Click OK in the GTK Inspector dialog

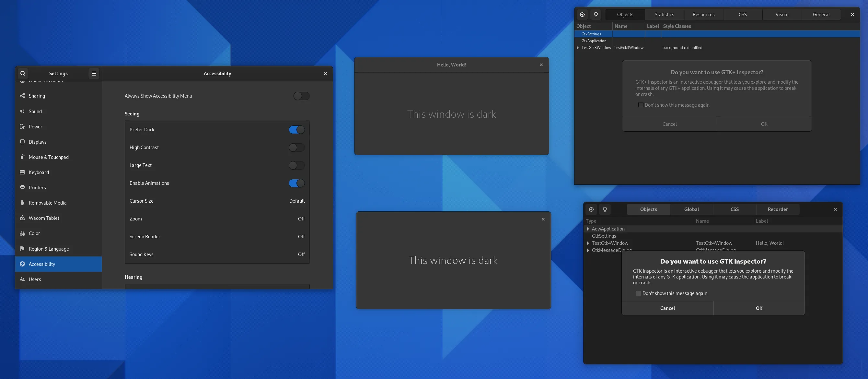[759, 308]
